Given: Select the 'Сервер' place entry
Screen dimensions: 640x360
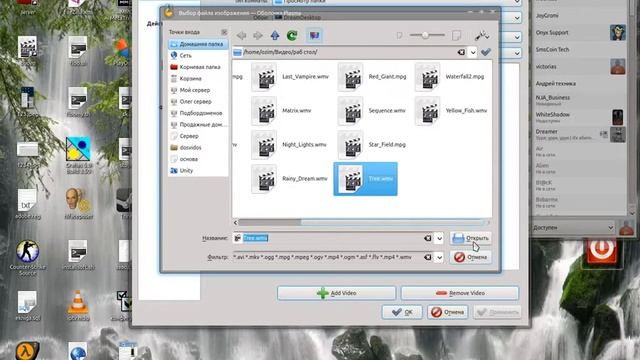Looking at the screenshot, I should 198,136.
